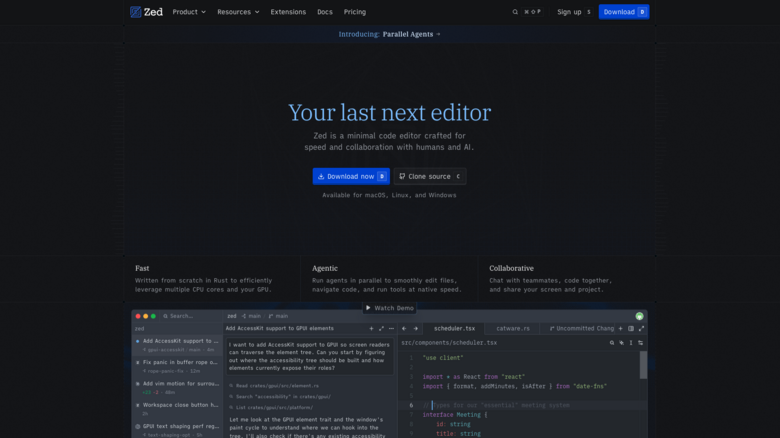780x438 pixels.
Task: Click the 'Search "accessibility" in crates/gpui/' tool call
Action: [x=280, y=397]
